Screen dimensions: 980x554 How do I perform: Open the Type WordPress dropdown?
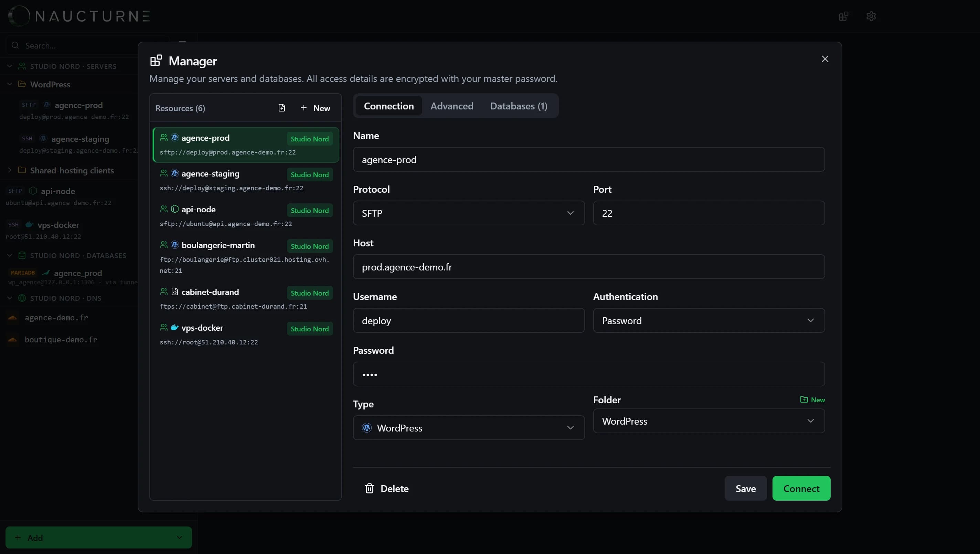pyautogui.click(x=469, y=428)
